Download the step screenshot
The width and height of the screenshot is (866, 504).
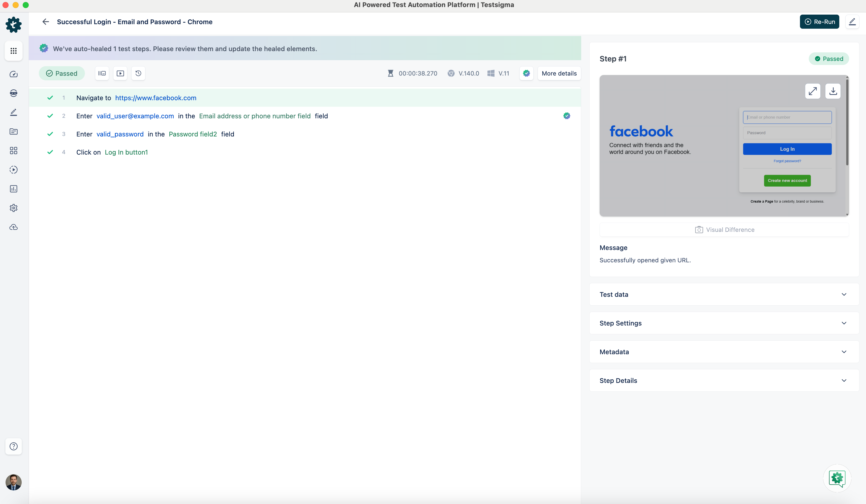pyautogui.click(x=833, y=91)
